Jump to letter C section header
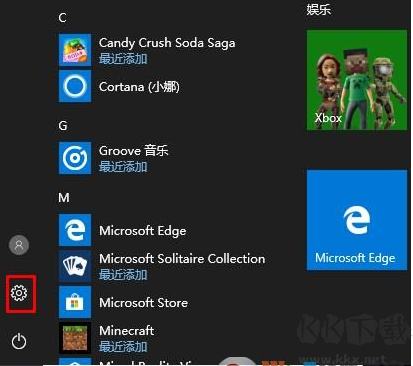 tap(62, 18)
